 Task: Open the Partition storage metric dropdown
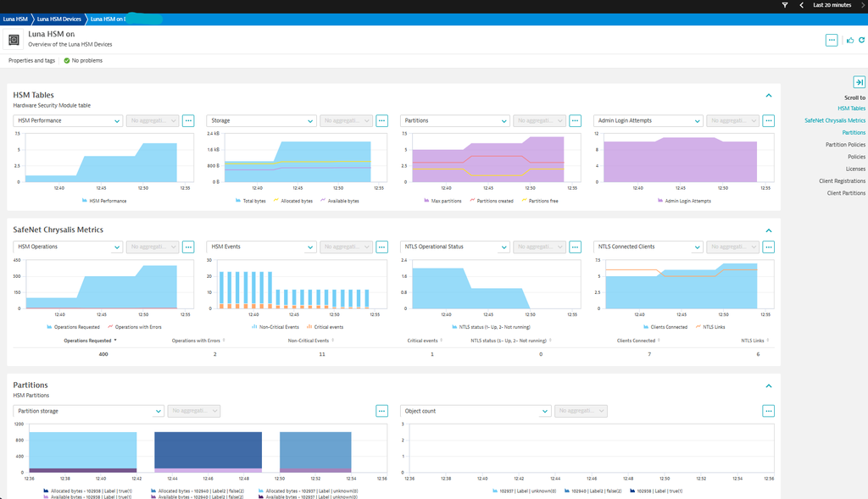pyautogui.click(x=88, y=410)
